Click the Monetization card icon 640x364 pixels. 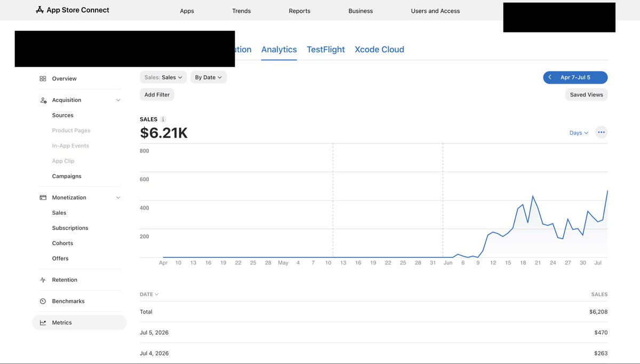pos(43,197)
